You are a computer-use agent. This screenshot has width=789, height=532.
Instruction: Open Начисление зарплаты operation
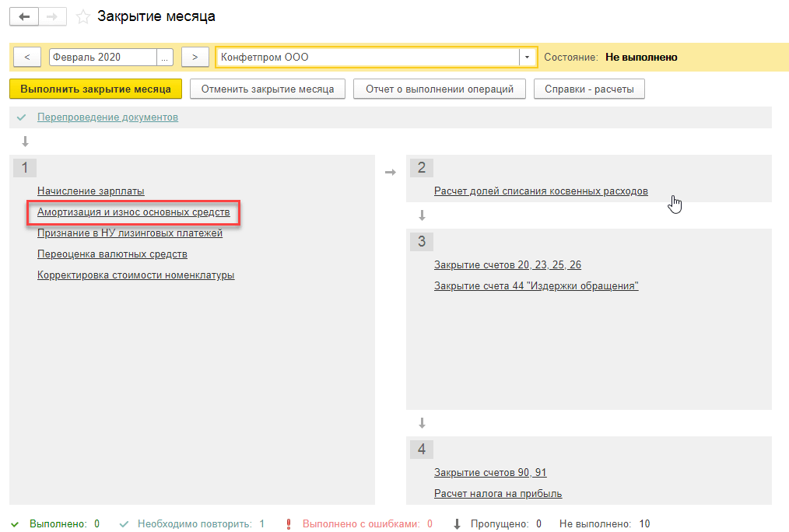[x=90, y=191]
